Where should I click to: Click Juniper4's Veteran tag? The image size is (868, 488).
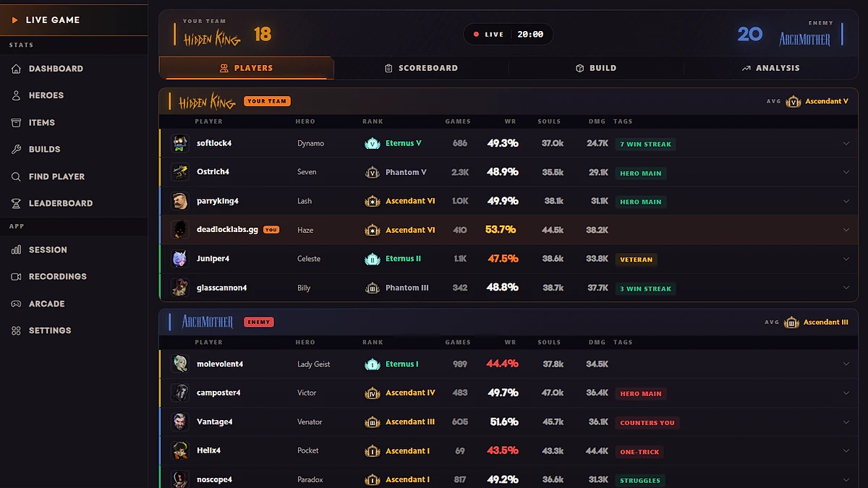pos(637,260)
